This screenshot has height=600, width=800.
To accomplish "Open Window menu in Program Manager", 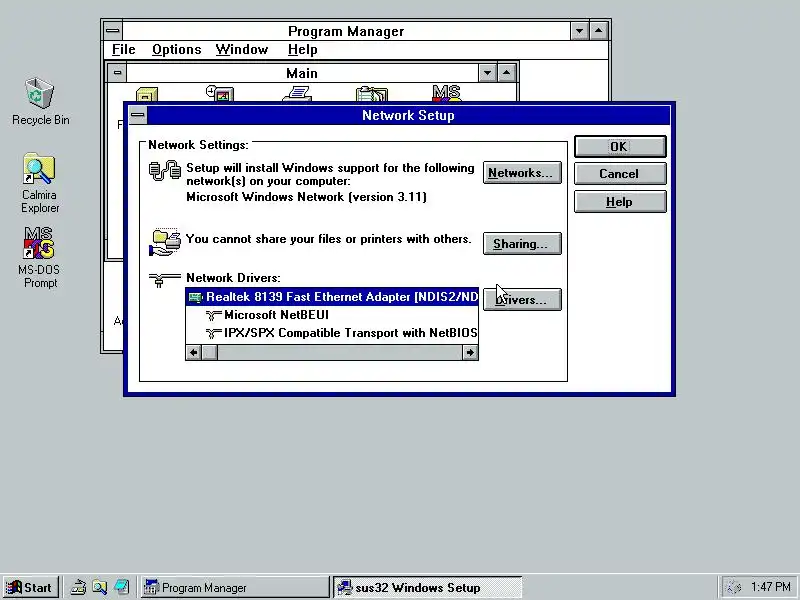I will click(x=242, y=49).
